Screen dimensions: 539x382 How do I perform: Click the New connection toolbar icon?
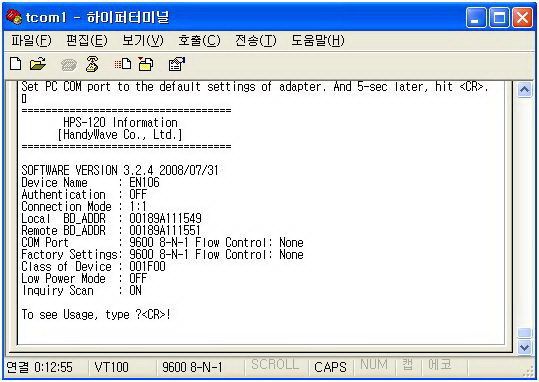(x=15, y=64)
